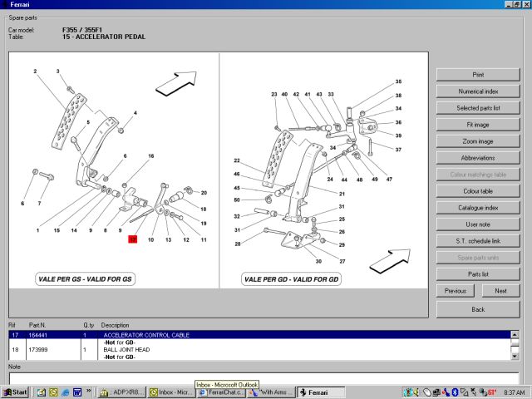Switch to the Inbox - Microsoft Outlook taskbar button
Viewport: 532px width, 399px height.
tap(171, 392)
